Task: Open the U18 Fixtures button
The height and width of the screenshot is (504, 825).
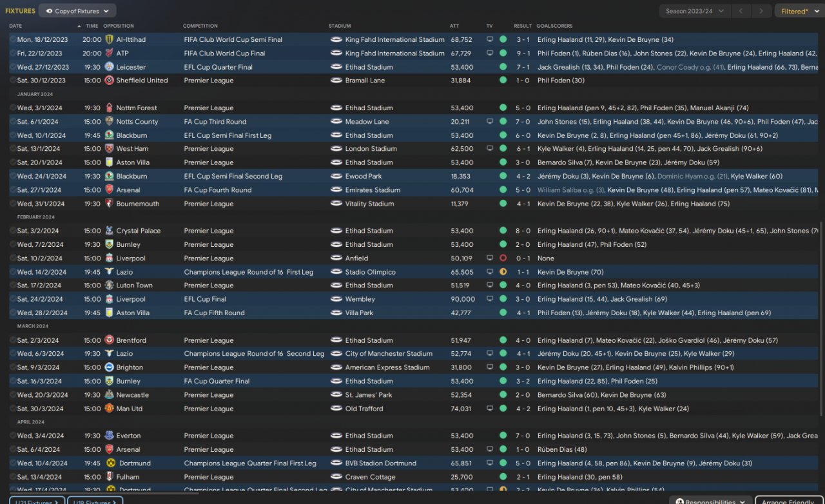Action: pyautogui.click(x=94, y=501)
